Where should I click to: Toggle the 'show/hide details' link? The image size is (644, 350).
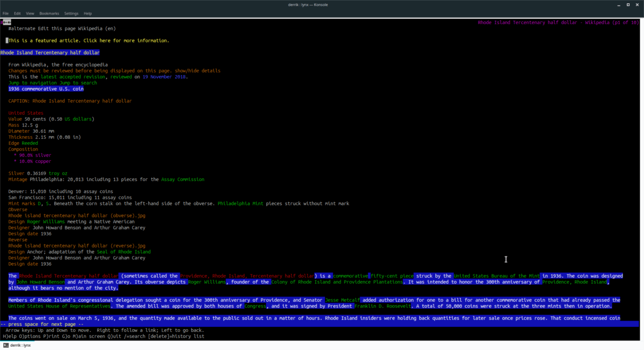[x=197, y=71]
